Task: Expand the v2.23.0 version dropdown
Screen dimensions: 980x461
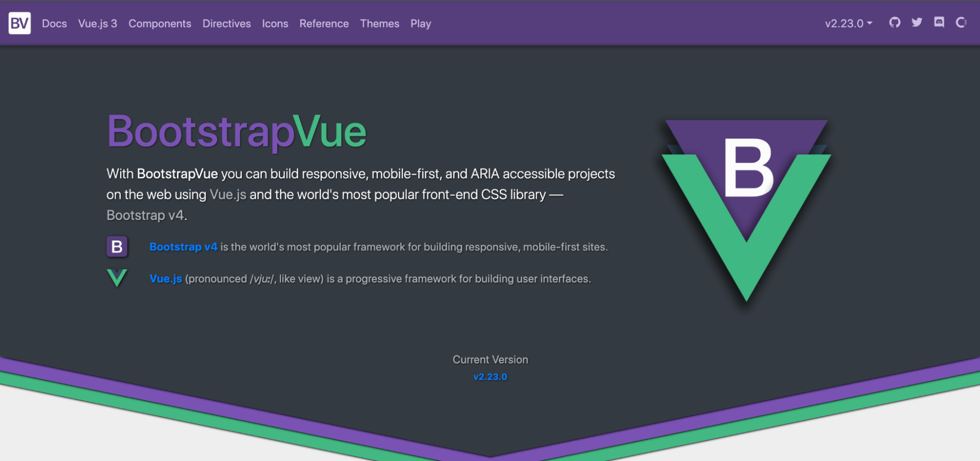Action: pyautogui.click(x=848, y=24)
